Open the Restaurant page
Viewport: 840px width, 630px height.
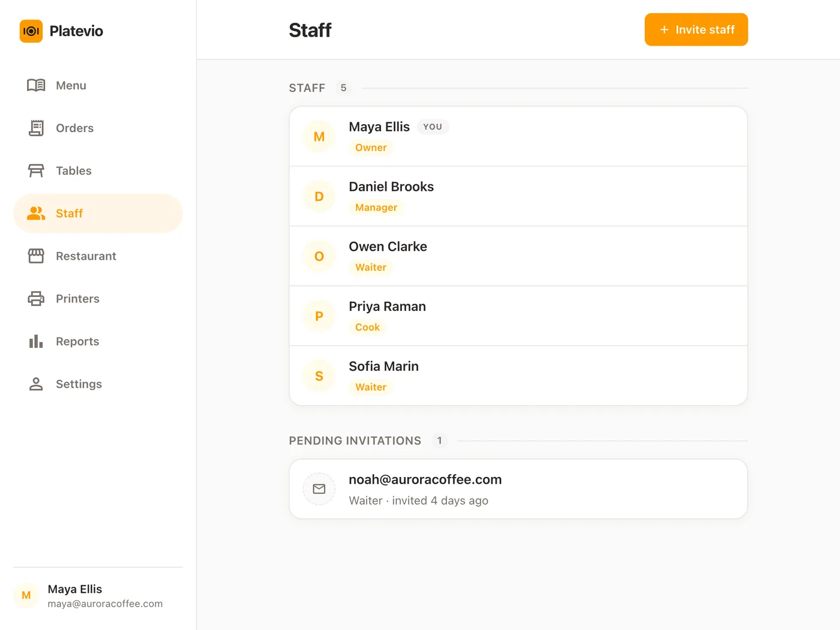tap(98, 256)
